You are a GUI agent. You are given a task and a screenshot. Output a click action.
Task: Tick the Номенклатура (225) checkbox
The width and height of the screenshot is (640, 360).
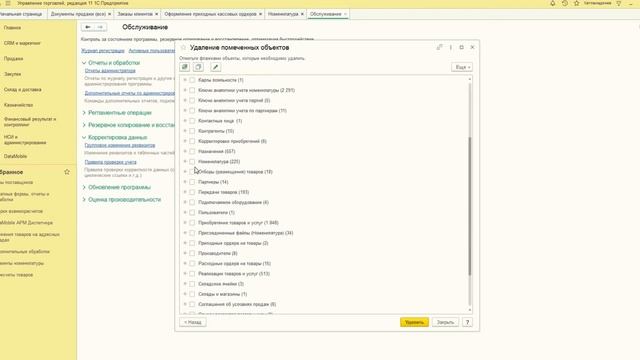coord(192,162)
